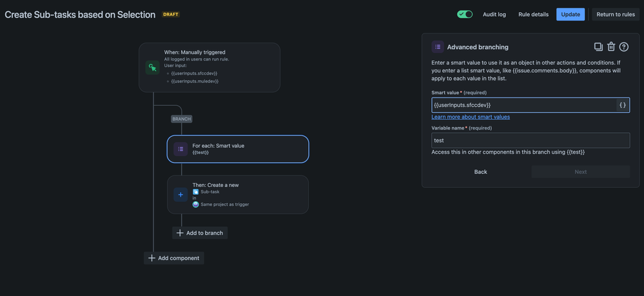Click the Update button
Image resolution: width=644 pixels, height=296 pixels.
click(571, 14)
